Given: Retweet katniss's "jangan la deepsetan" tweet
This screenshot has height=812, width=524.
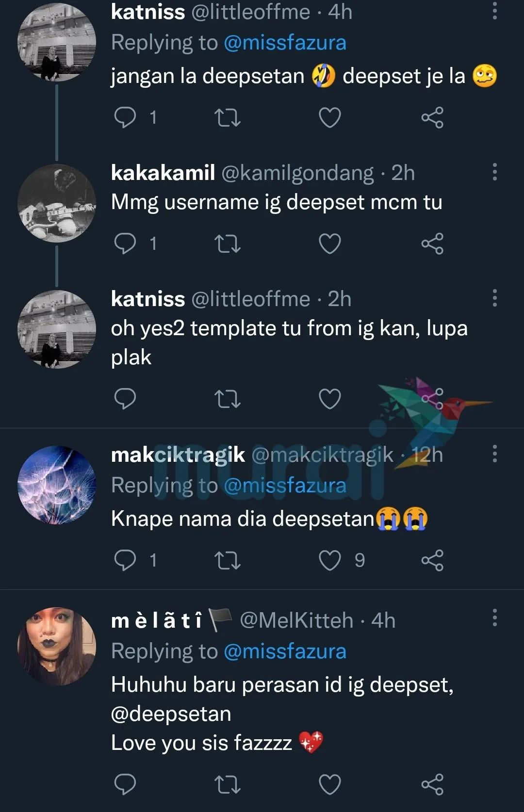Looking at the screenshot, I should pos(227,117).
